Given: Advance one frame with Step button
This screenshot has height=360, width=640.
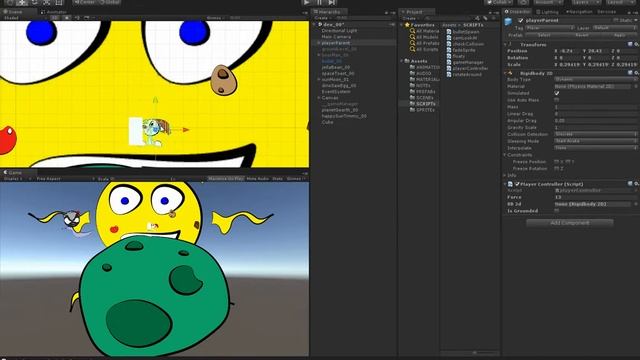Looking at the screenshot, I should coord(332,2).
